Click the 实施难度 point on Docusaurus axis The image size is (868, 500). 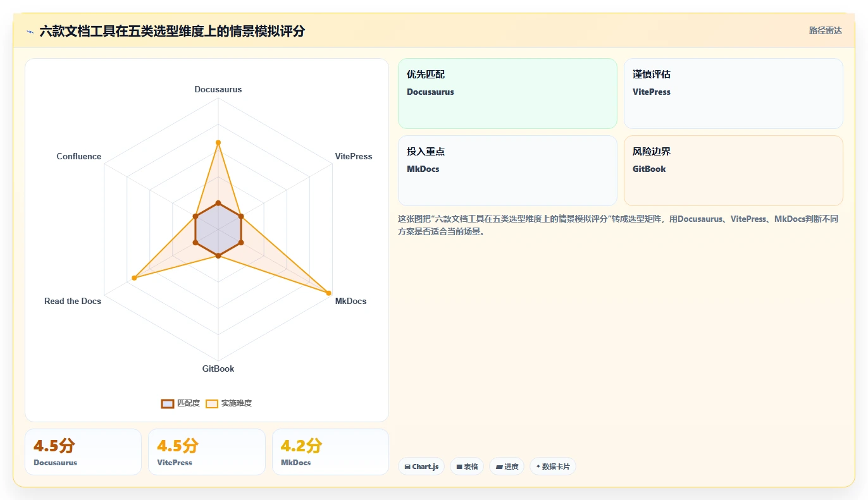218,143
